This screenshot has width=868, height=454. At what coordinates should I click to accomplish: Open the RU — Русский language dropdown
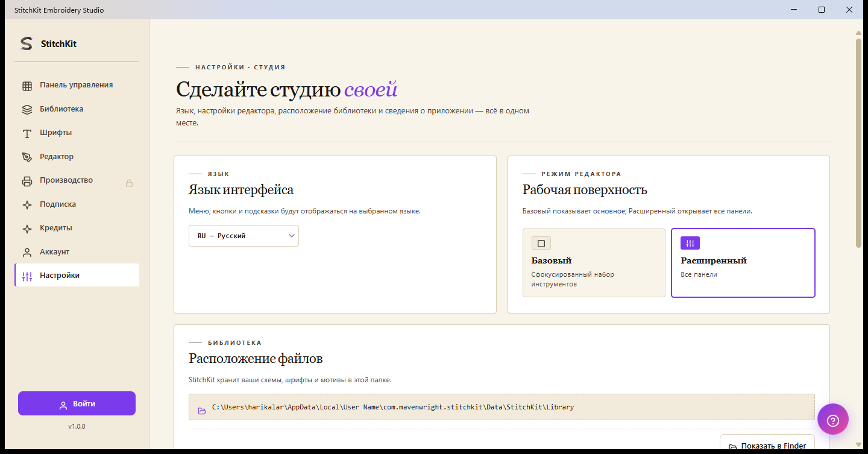pos(244,236)
